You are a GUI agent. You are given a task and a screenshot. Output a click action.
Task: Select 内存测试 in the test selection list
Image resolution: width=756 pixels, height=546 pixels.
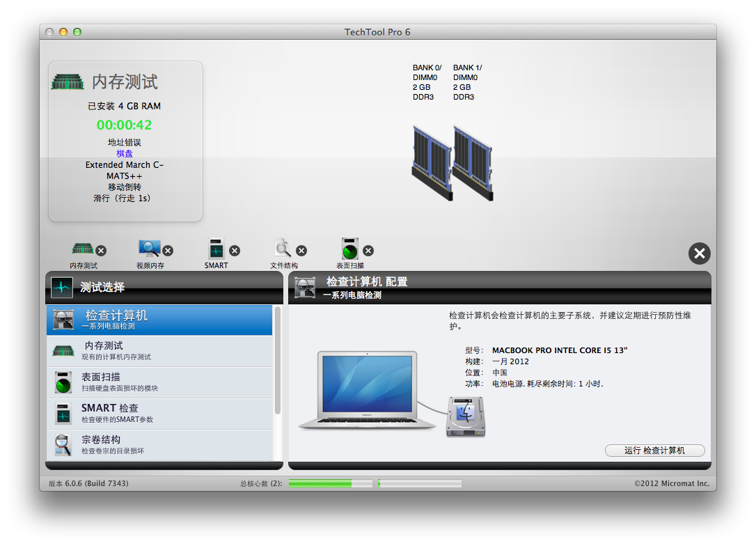coord(159,351)
